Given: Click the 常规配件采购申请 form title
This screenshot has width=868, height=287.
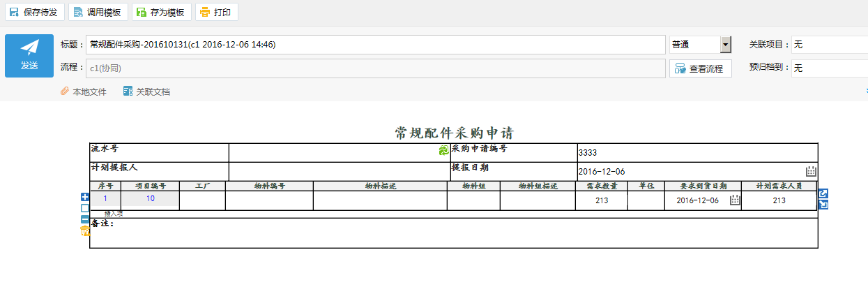Looking at the screenshot, I should pyautogui.click(x=454, y=133).
